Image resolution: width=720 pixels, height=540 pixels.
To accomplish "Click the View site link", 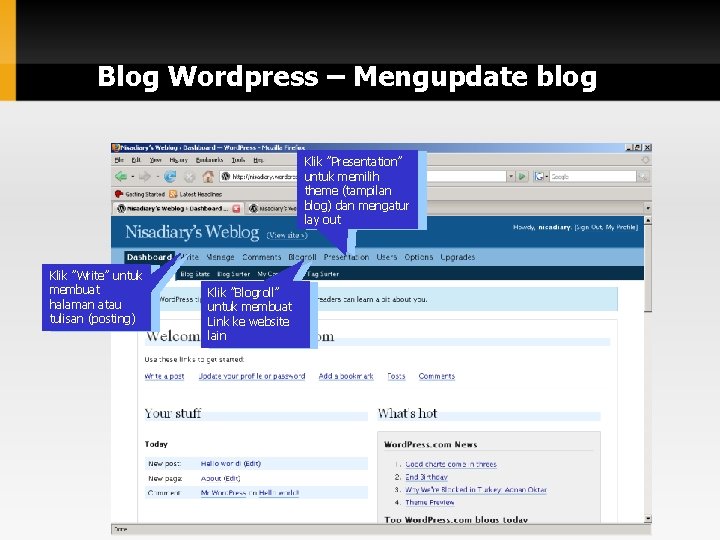I will pos(287,235).
